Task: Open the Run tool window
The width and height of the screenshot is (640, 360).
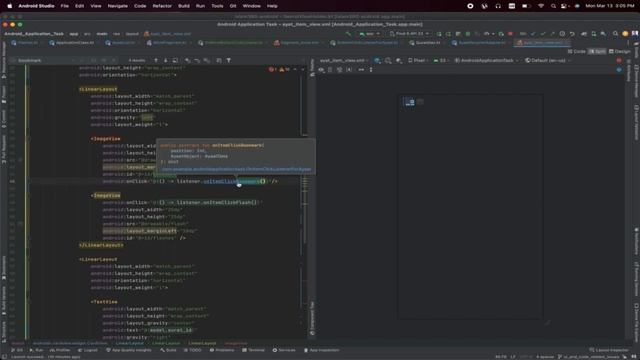Action: 37,350
